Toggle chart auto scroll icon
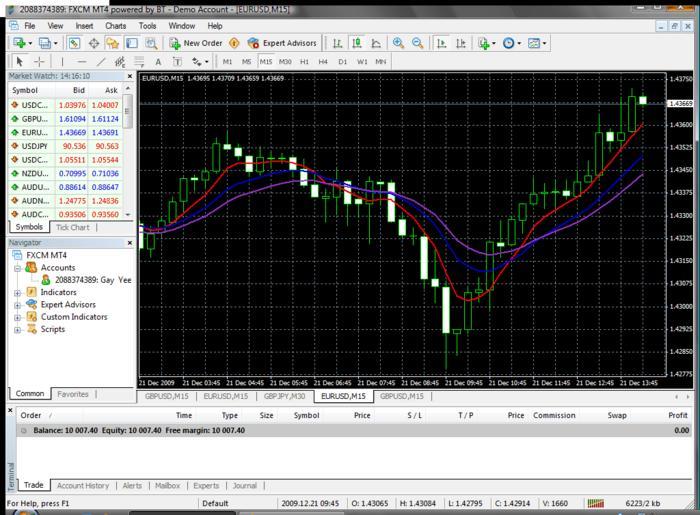The image size is (700, 515). [x=441, y=43]
